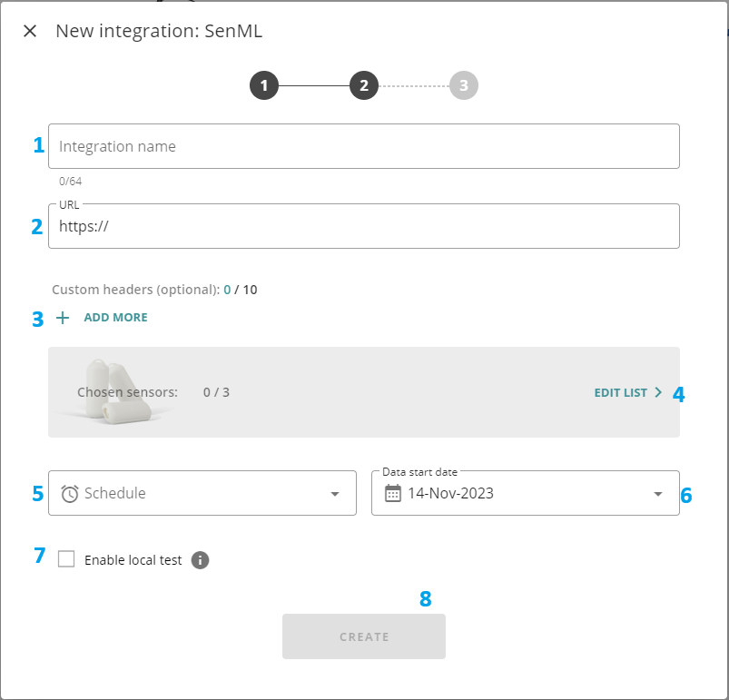Click the Add More headers link
Viewport: 729px width, 700px height.
click(115, 318)
